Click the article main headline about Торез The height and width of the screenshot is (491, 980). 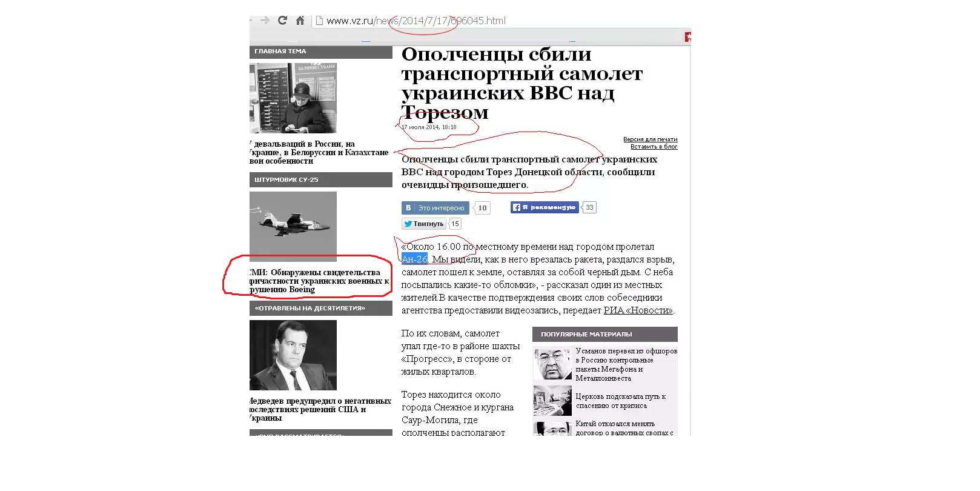coord(522,83)
